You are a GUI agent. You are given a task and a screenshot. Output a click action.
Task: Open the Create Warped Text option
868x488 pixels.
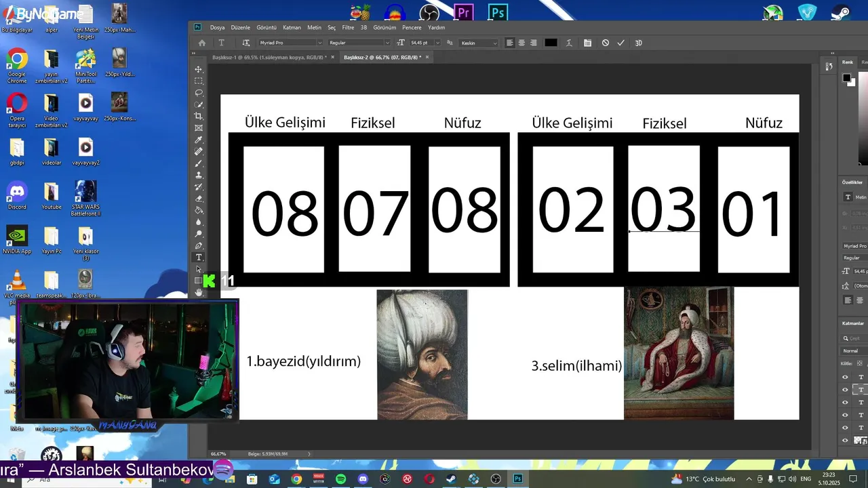569,43
